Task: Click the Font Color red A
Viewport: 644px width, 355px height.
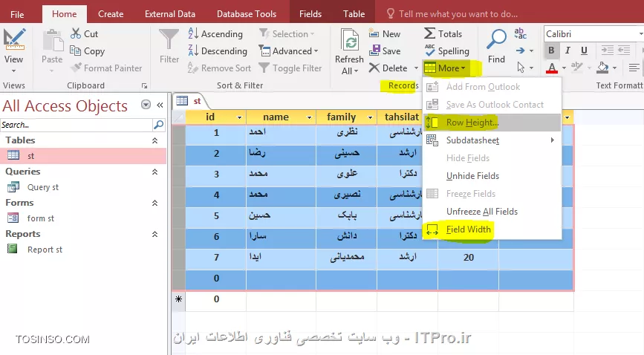Action: point(552,68)
